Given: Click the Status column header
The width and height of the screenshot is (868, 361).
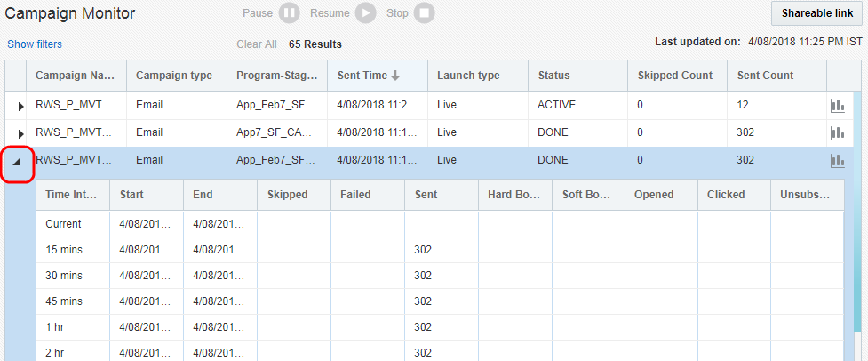Looking at the screenshot, I should click(578, 76).
